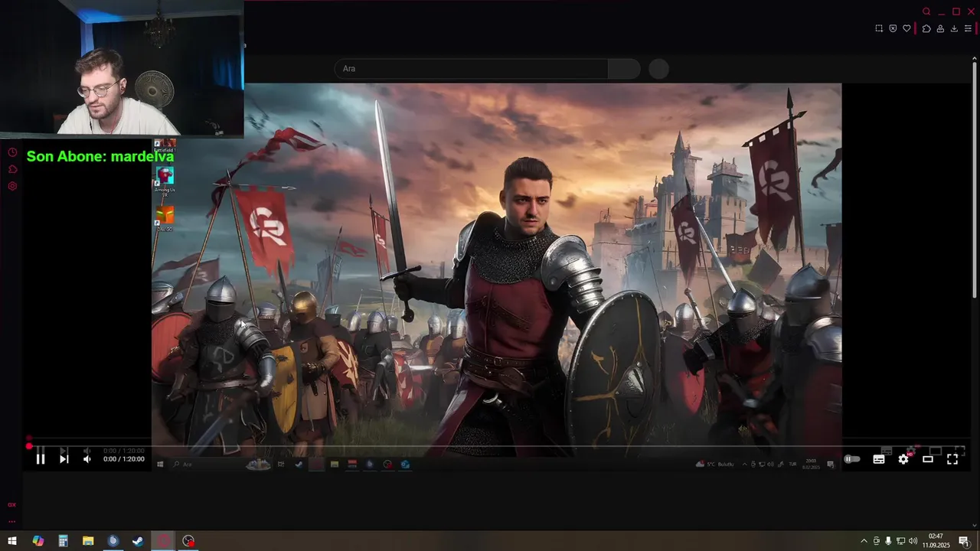
Task: Click the red video progress bar scrubber
Action: pos(28,446)
